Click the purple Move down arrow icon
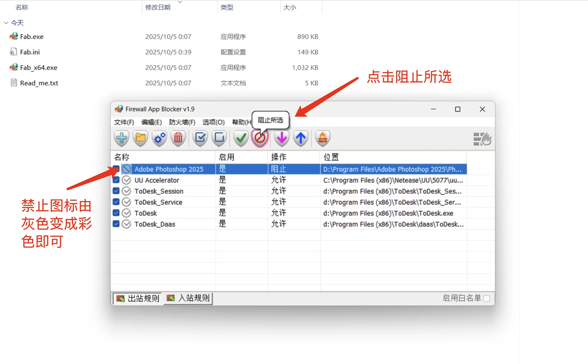Viewport: 588px width, 364px height. point(282,138)
